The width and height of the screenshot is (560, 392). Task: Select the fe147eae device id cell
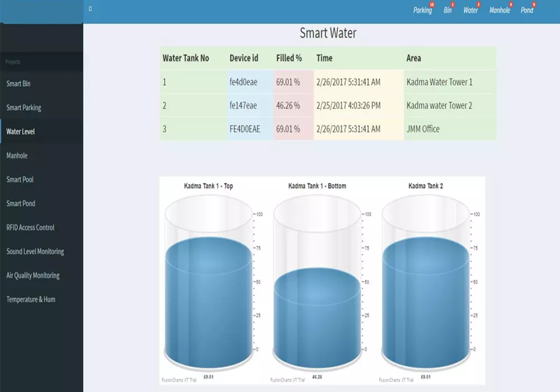pos(244,105)
